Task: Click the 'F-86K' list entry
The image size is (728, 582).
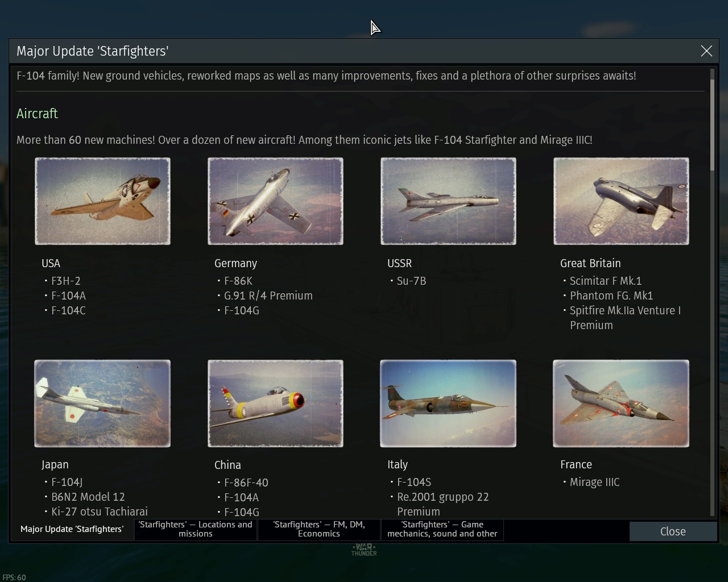Action: click(x=238, y=281)
